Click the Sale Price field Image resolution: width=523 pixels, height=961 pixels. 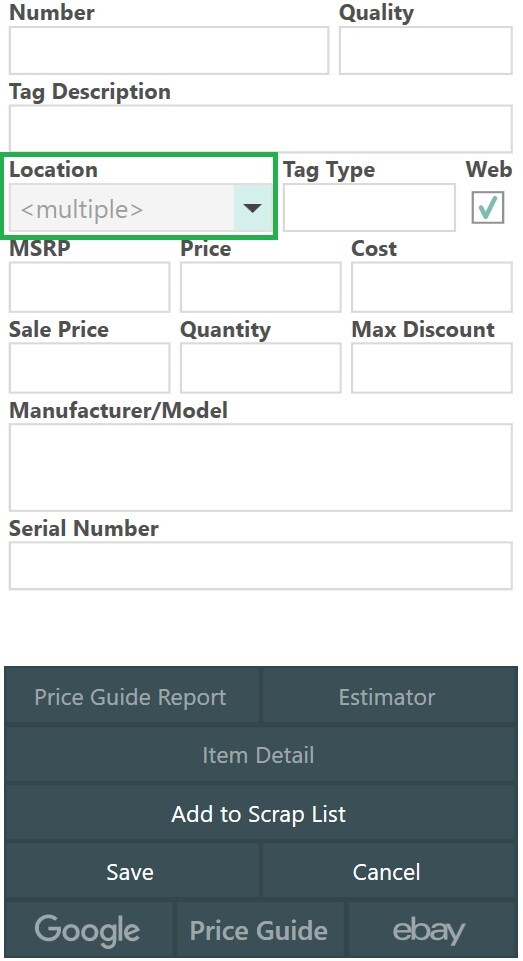(90, 368)
